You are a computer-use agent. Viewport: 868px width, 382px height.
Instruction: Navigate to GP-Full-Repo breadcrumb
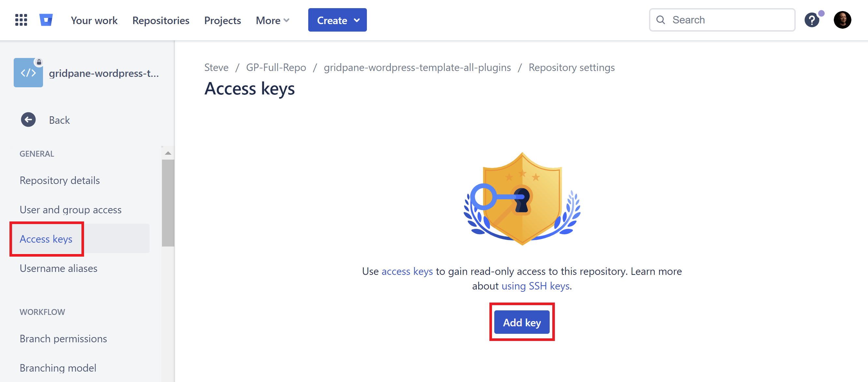[276, 67]
